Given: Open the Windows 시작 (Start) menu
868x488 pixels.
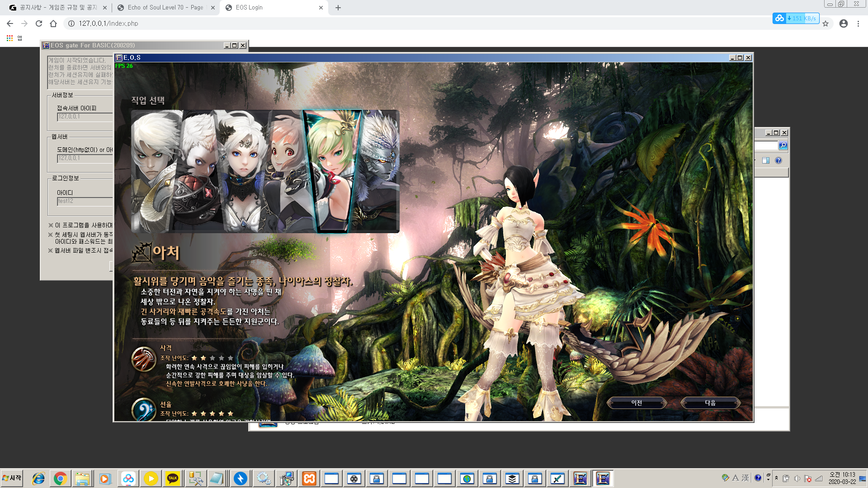Looking at the screenshot, I should point(12,478).
